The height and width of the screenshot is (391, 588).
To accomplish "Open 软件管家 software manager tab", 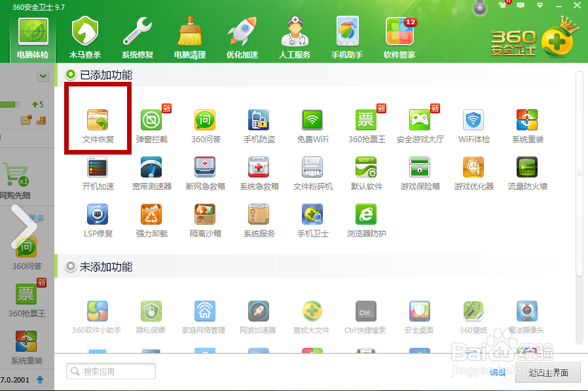I will click(400, 38).
